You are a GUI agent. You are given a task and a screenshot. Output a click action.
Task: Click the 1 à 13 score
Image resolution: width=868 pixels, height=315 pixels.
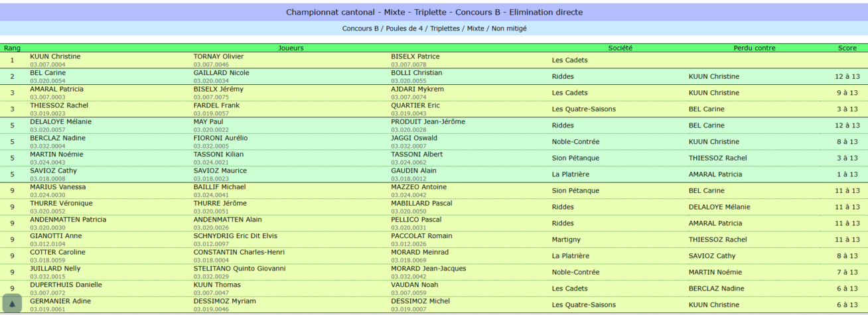click(x=847, y=174)
